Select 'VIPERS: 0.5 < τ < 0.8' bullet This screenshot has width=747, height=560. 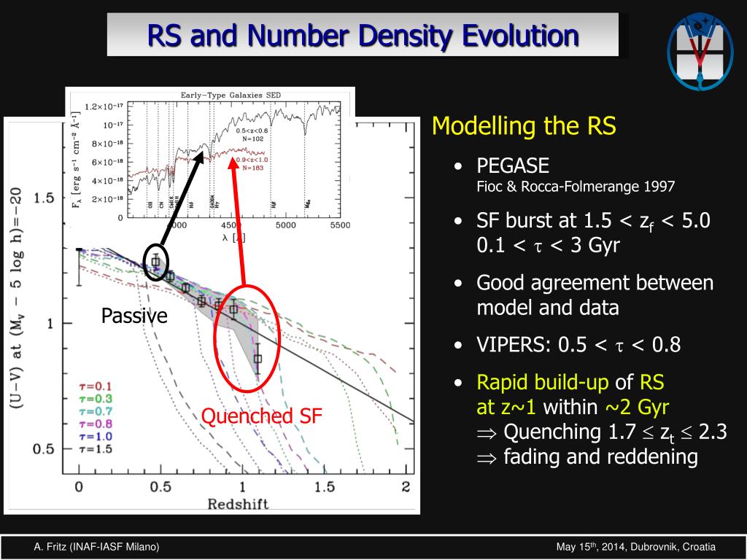[x=578, y=345]
